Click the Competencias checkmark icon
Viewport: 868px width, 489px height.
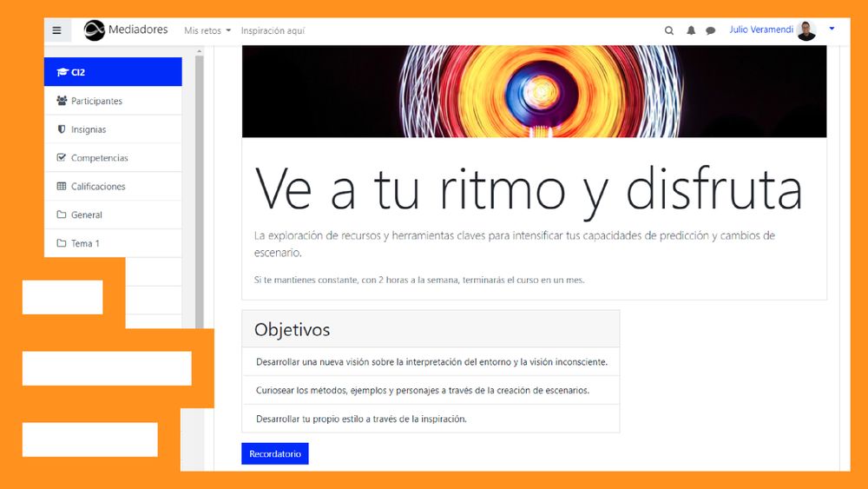[62, 158]
